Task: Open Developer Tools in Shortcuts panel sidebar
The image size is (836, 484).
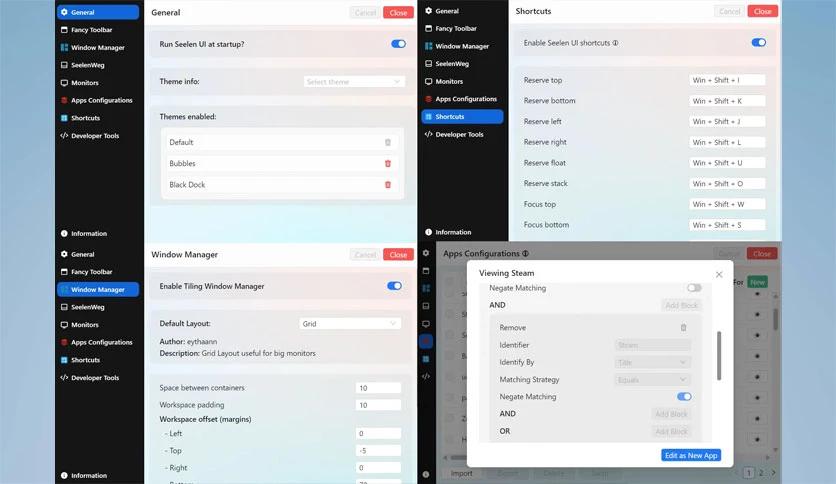Action: [x=462, y=134]
